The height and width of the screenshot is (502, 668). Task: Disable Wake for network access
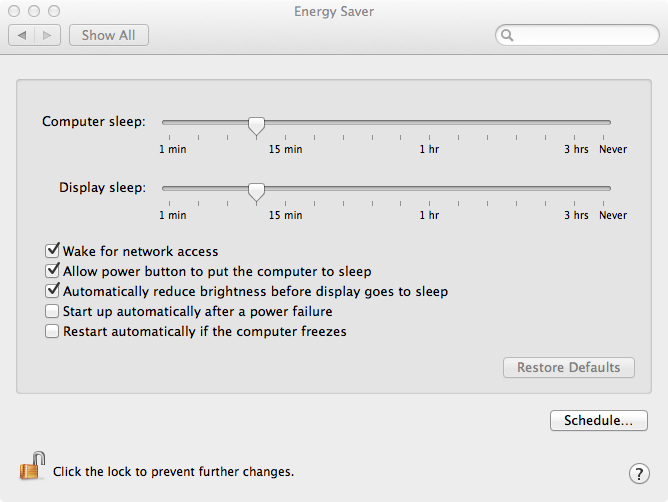coord(52,251)
